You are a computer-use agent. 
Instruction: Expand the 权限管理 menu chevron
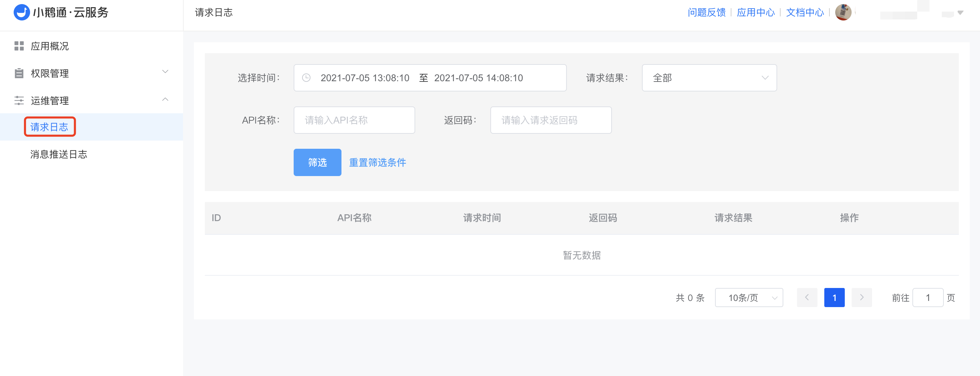click(165, 72)
